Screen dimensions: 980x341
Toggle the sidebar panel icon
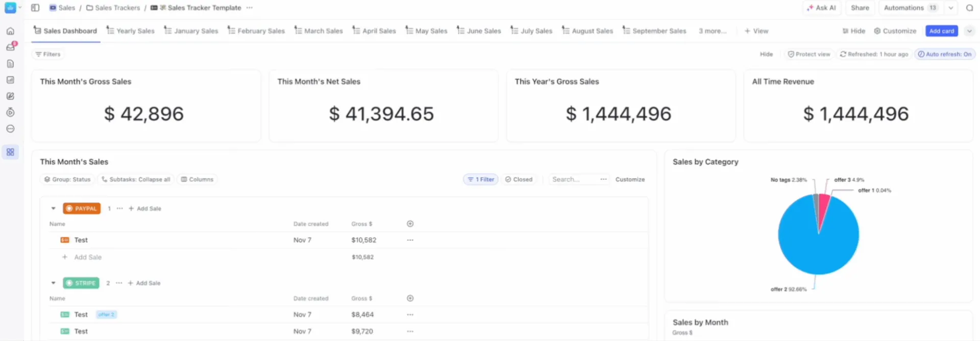click(x=35, y=8)
